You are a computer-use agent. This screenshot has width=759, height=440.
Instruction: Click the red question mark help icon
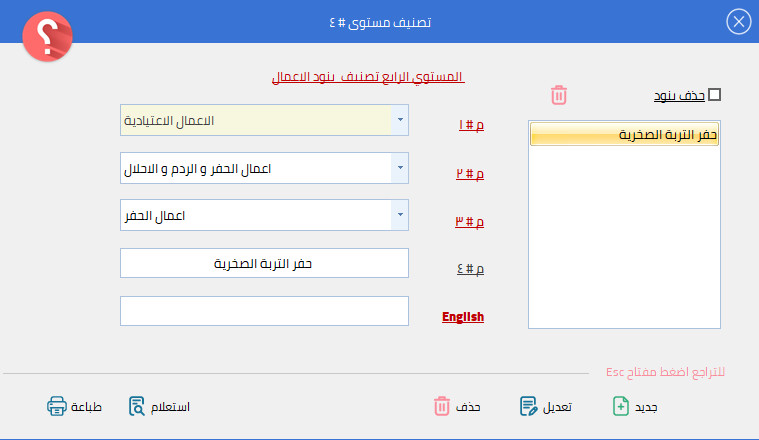[x=48, y=38]
